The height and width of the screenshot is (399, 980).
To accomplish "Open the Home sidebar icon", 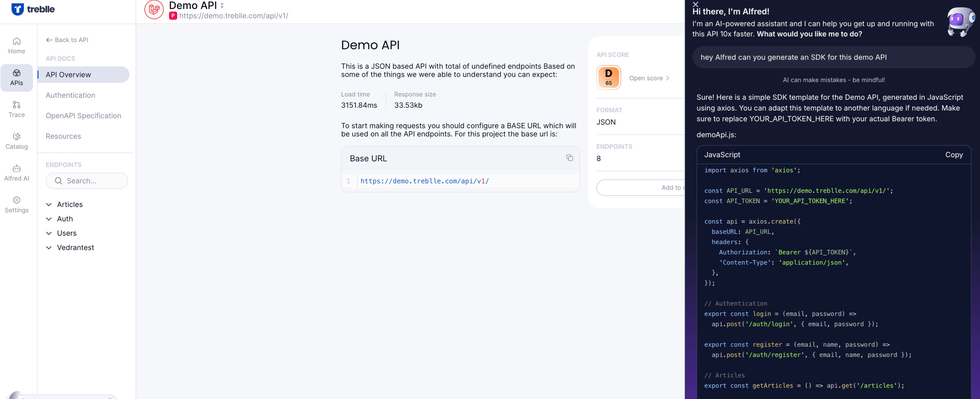I will click(16, 46).
